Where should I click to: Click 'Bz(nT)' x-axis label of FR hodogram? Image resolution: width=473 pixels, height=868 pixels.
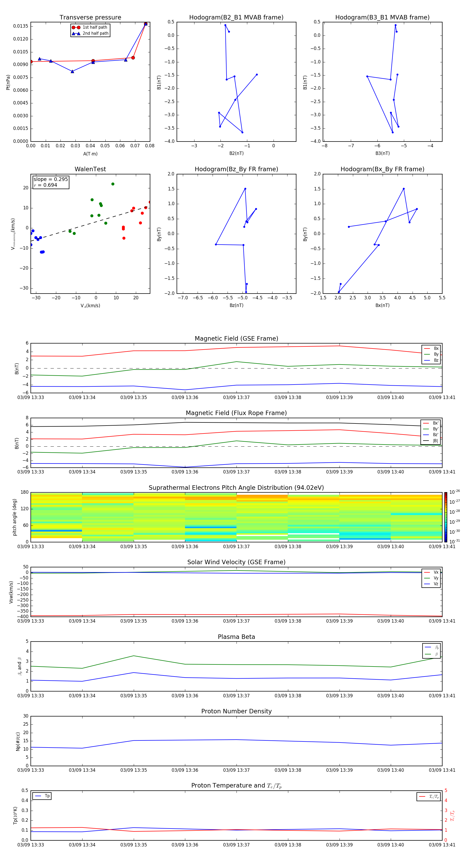pyautogui.click(x=236, y=306)
